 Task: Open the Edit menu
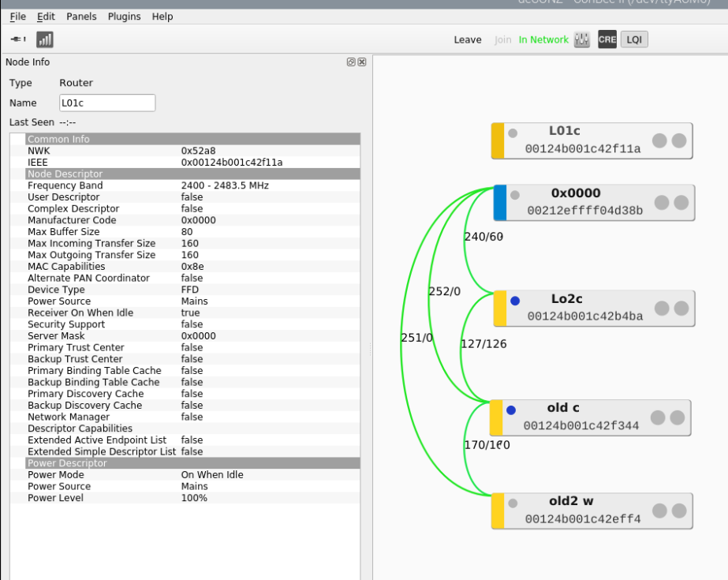[x=46, y=17]
